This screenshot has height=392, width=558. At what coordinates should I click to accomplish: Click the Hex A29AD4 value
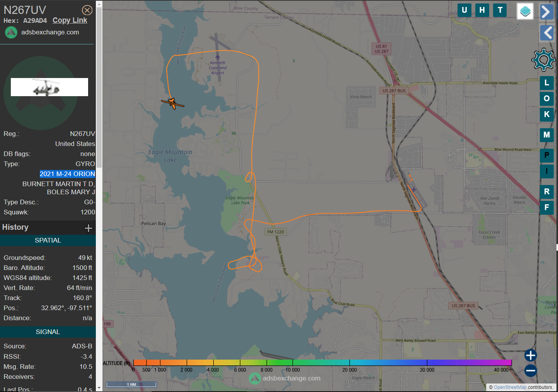pos(35,21)
